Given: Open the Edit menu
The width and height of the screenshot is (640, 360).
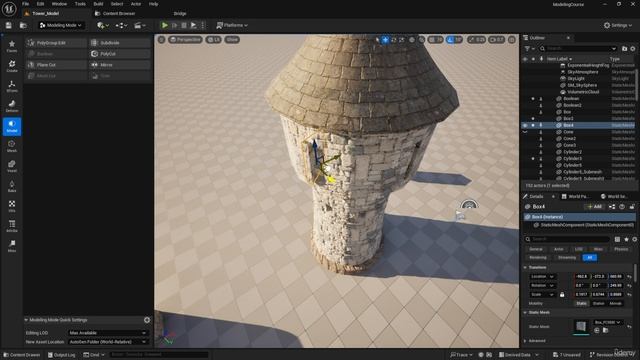Looking at the screenshot, I should click(40, 4).
